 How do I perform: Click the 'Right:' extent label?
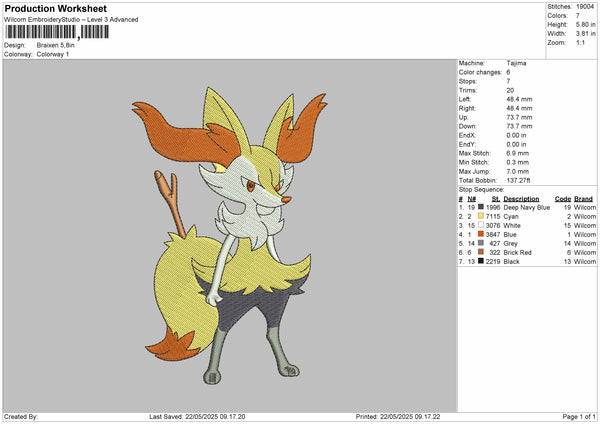coord(467,108)
